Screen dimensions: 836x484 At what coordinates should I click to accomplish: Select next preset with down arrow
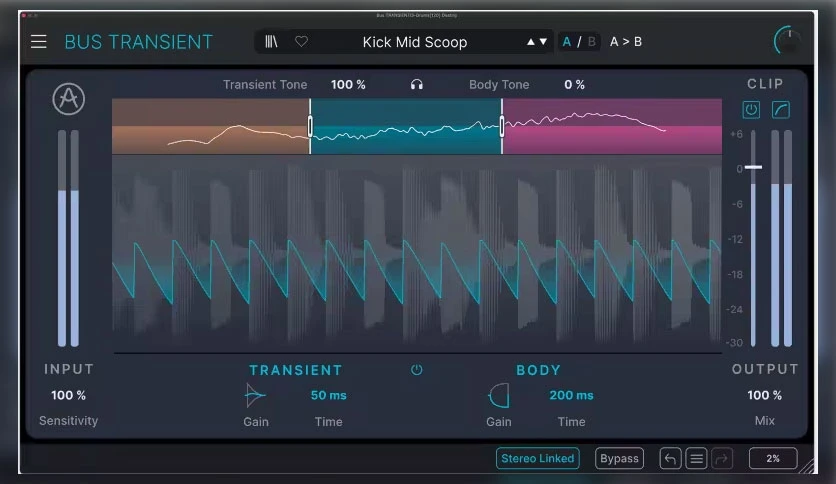click(x=543, y=42)
